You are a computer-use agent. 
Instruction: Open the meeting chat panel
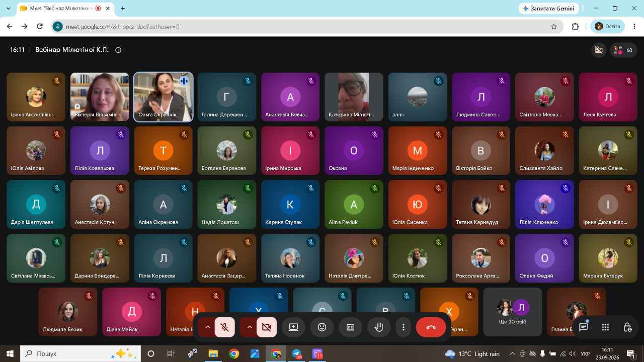pos(584,327)
